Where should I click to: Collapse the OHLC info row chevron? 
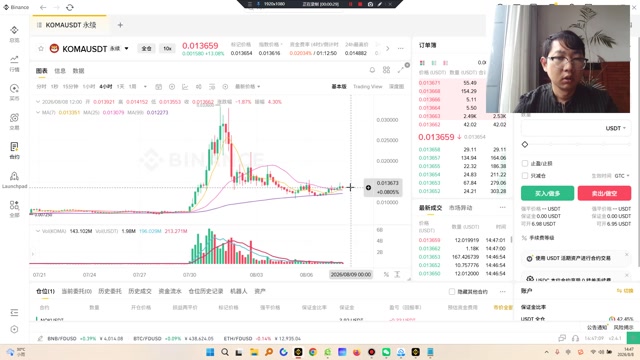(38, 102)
